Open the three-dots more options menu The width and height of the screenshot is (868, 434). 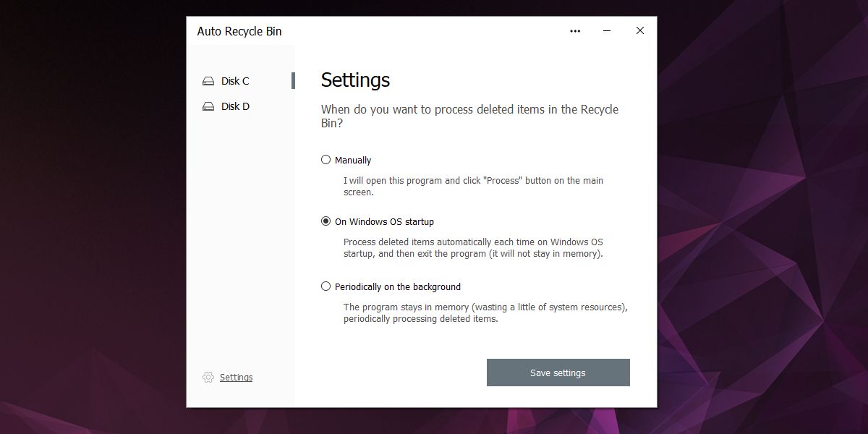pyautogui.click(x=575, y=31)
